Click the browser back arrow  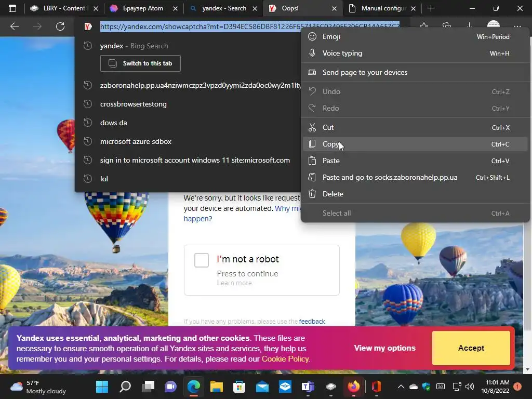point(14,26)
